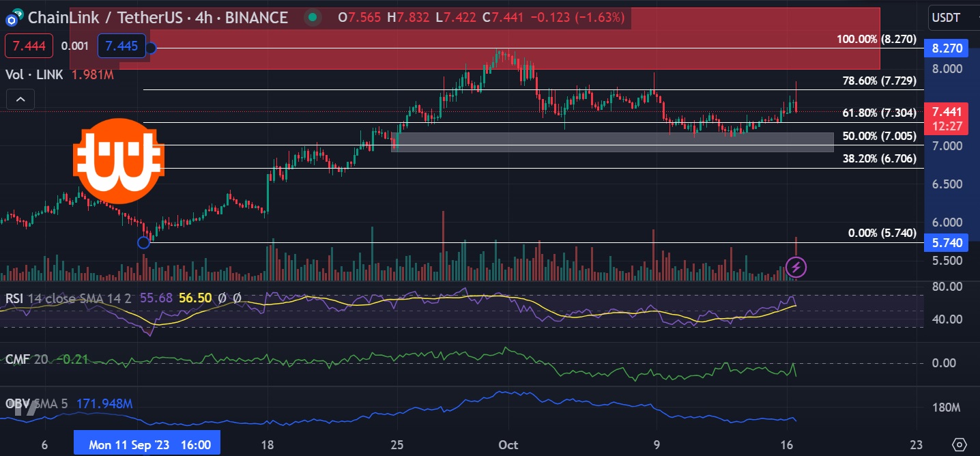
Task: Click the CMF value -0.21
Action: click(72, 358)
